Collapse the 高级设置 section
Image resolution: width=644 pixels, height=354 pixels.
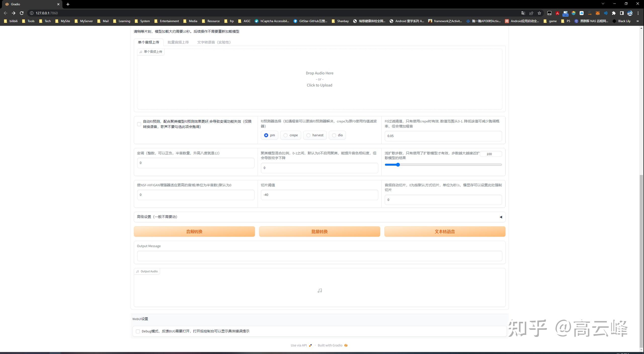501,217
